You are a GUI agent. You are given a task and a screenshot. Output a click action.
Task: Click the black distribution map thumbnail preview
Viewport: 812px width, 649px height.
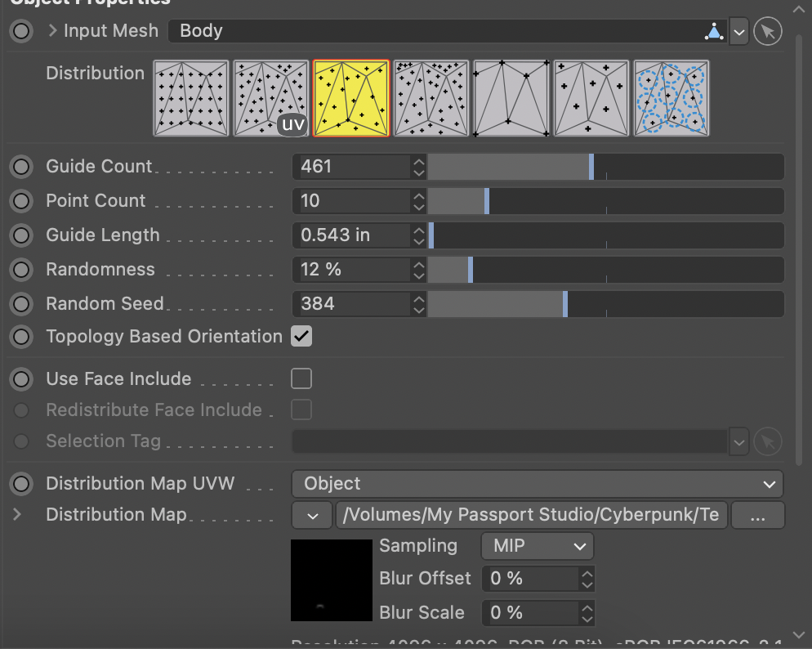331,580
